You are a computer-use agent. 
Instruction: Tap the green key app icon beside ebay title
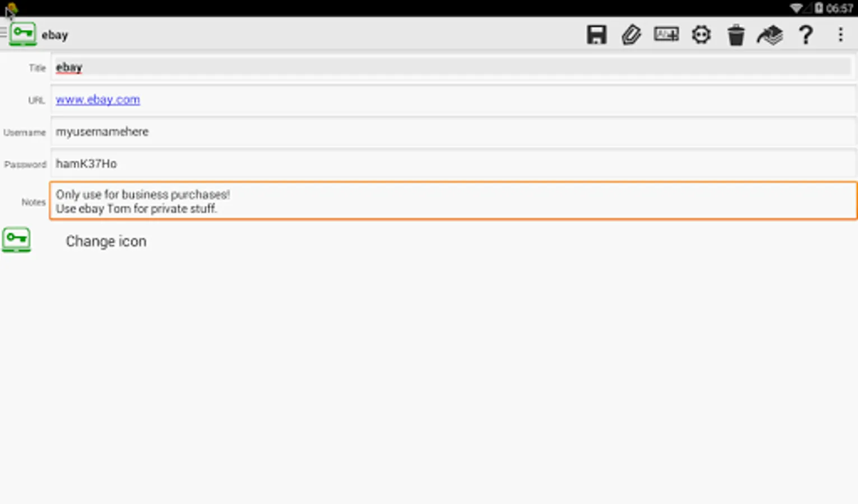tap(22, 34)
